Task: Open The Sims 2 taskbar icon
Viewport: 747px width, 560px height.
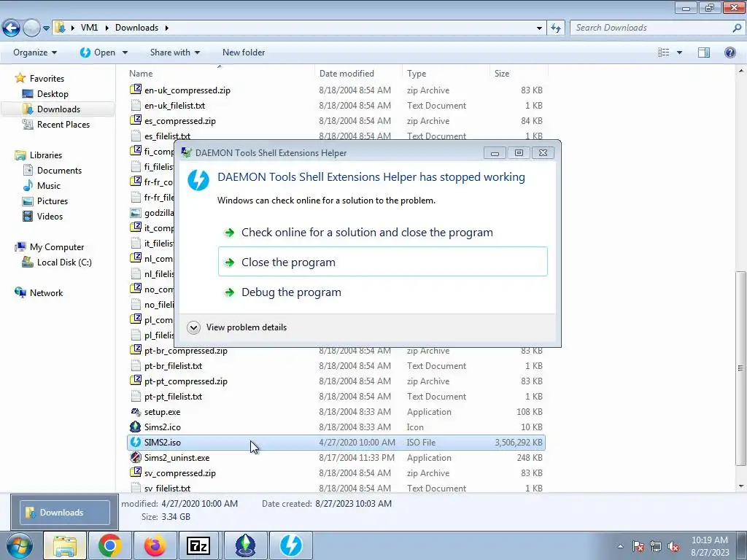Action: [x=245, y=545]
